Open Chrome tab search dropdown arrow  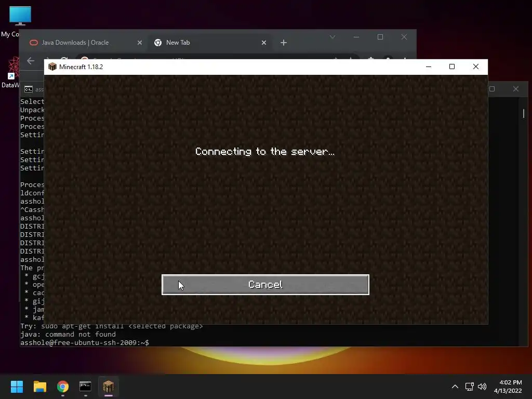tap(332, 37)
